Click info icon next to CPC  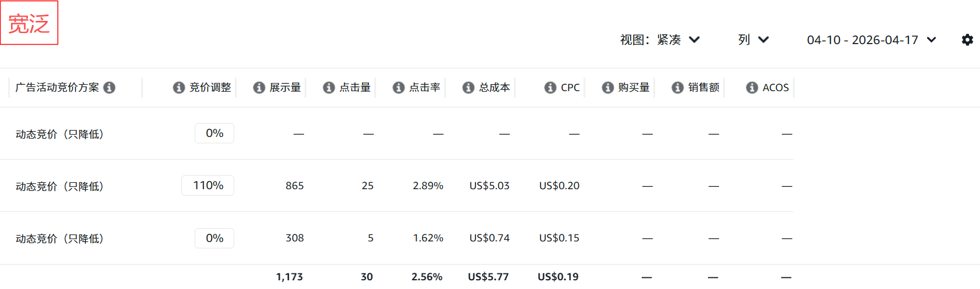[x=550, y=88]
